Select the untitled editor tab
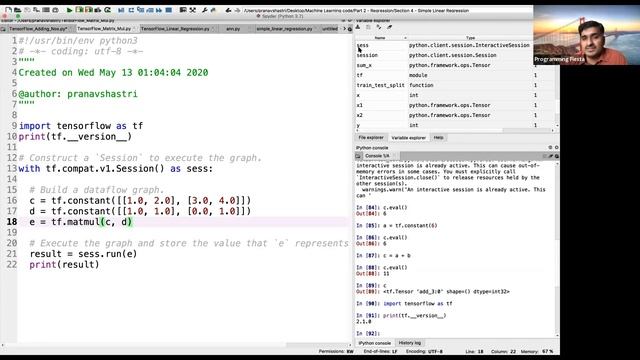This screenshot has width=640, height=360. point(330,29)
